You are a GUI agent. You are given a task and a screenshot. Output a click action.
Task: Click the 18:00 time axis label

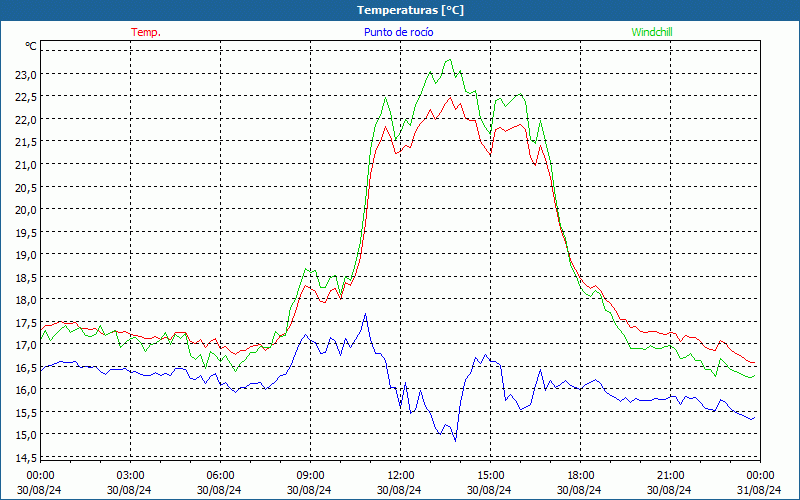580,475
